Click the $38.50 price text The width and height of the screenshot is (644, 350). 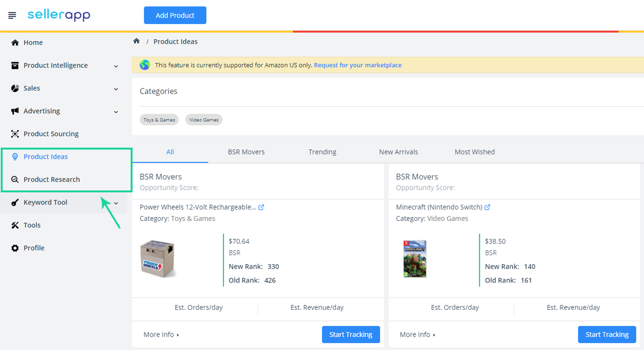(495, 241)
